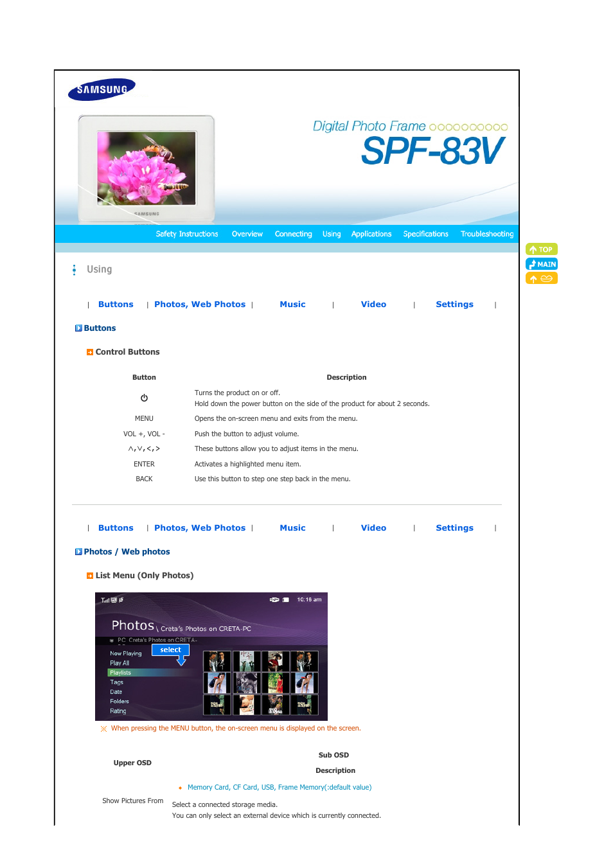Open the Safety Instructions tab

tap(187, 234)
